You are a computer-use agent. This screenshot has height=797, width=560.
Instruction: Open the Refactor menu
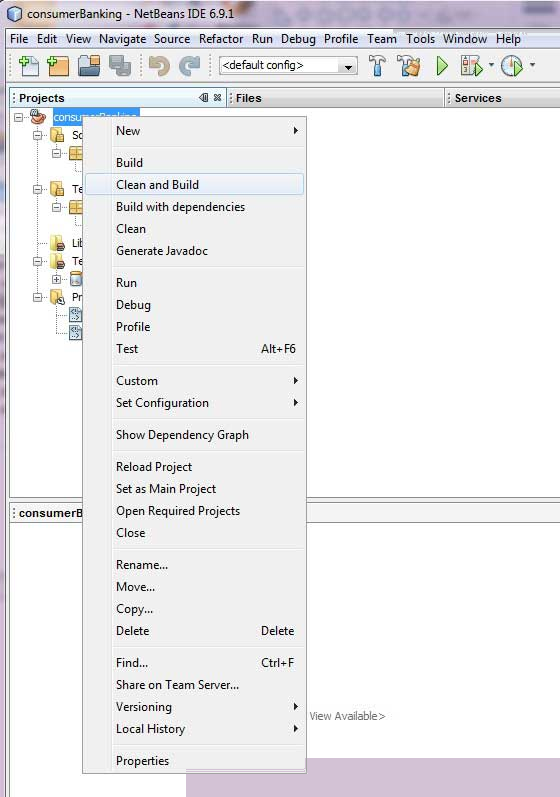coord(221,39)
